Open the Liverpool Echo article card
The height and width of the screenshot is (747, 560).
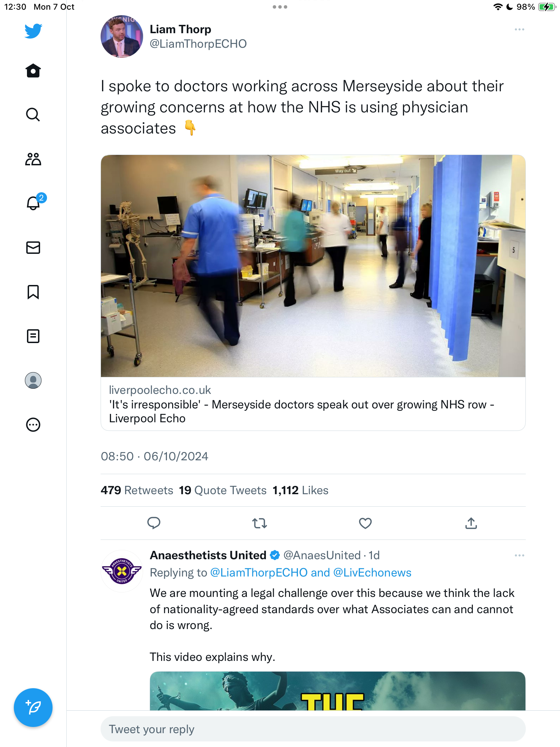click(x=313, y=293)
